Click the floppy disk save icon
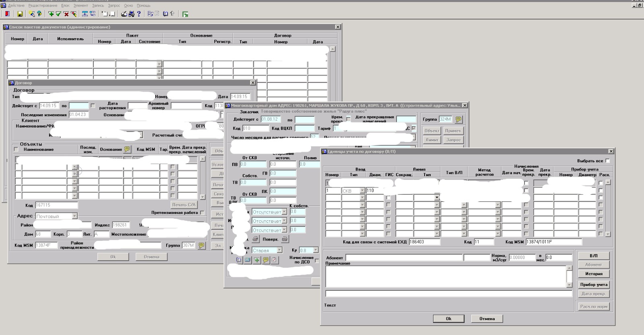 20,14
